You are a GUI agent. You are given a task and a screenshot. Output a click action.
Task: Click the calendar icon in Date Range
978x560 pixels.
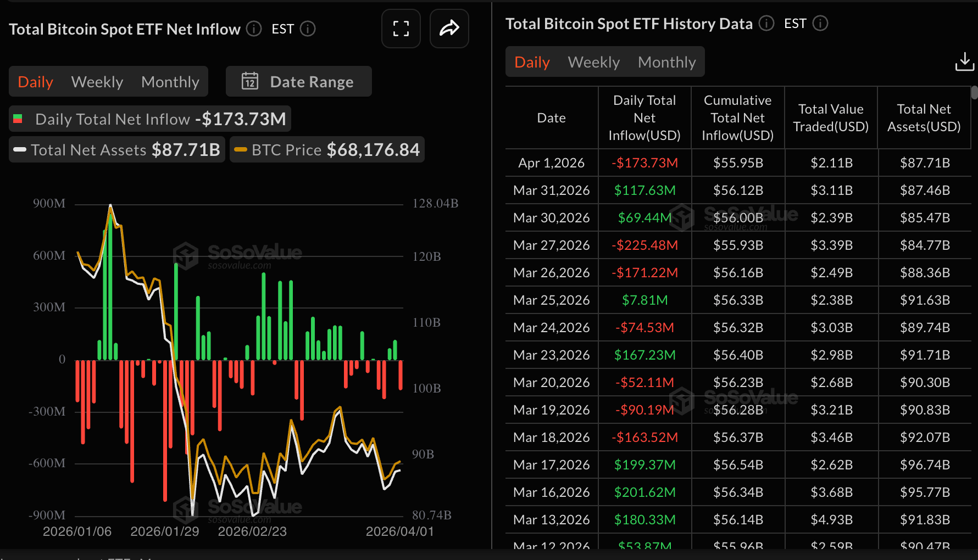point(250,81)
